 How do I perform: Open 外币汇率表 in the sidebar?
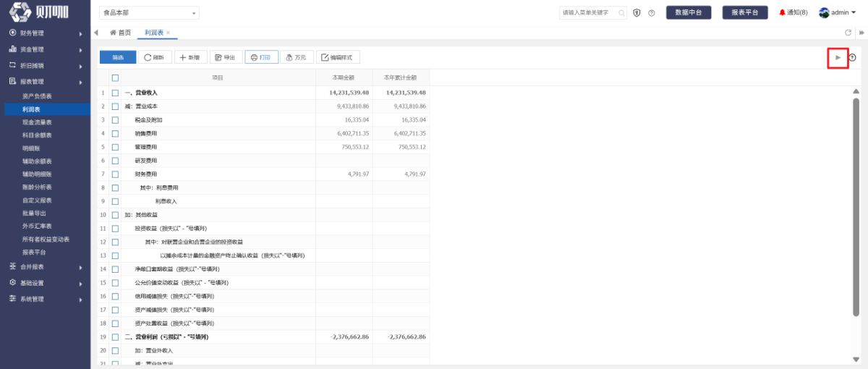(x=37, y=226)
